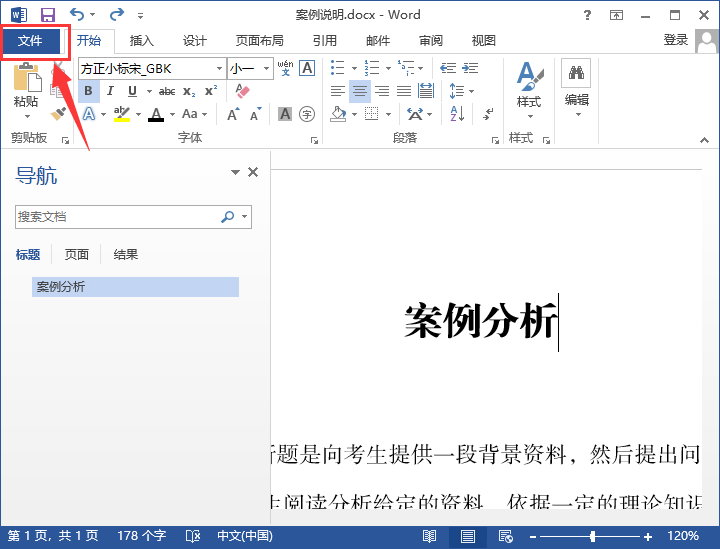Open font size dropdown
This screenshot has width=720, height=549.
(x=266, y=69)
